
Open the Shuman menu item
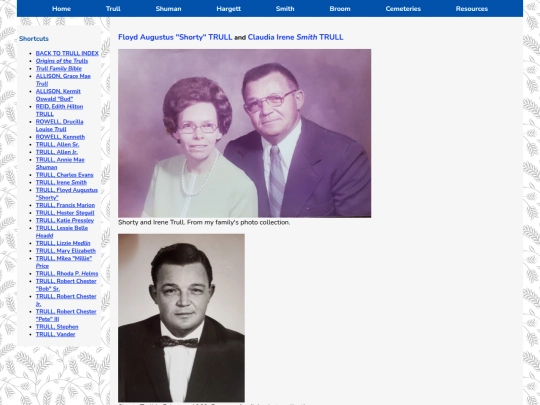click(168, 9)
